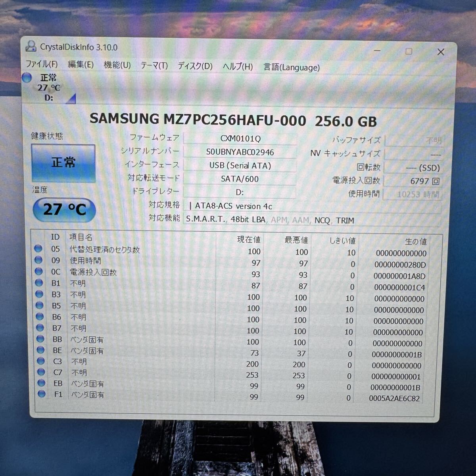Click the CrystalDiskInfo title bar icon

pos(31,47)
